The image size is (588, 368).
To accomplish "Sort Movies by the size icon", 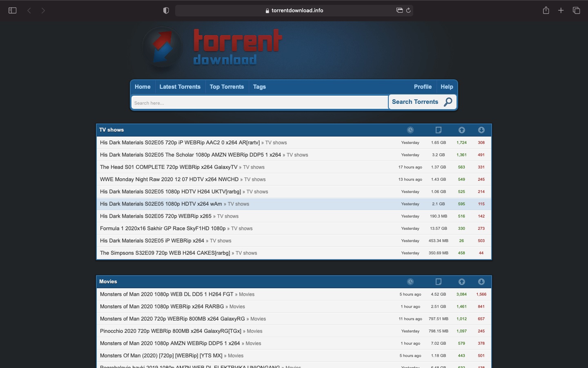I will [439, 282].
